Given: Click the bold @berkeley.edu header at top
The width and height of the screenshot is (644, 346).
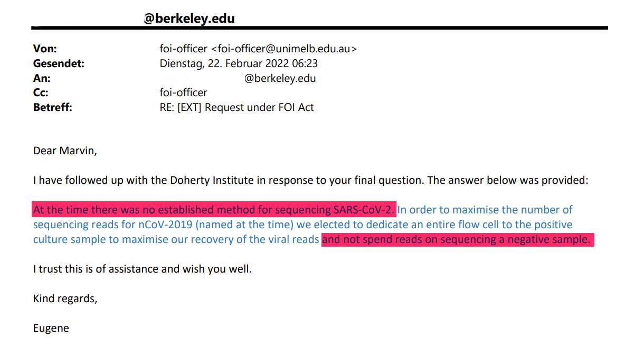Looking at the screenshot, I should 189,18.
